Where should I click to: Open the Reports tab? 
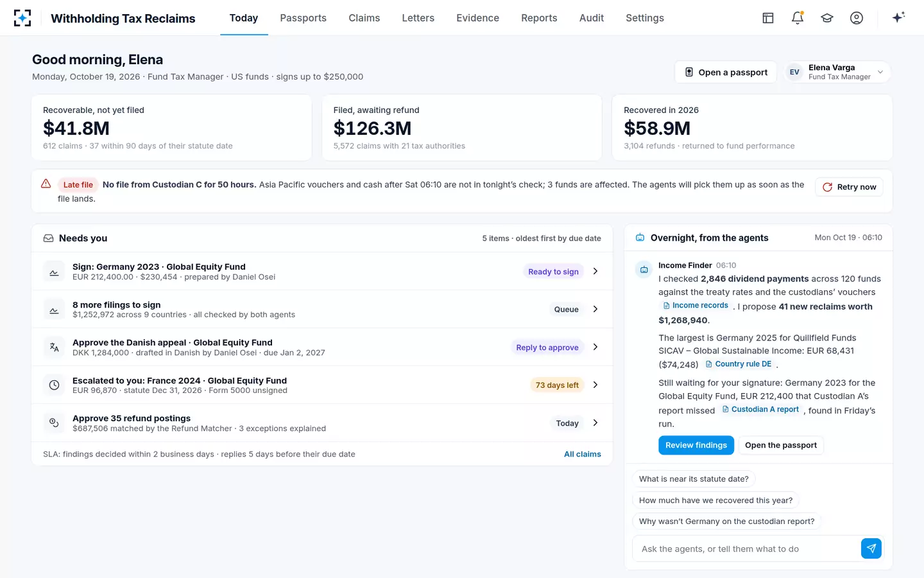point(539,18)
